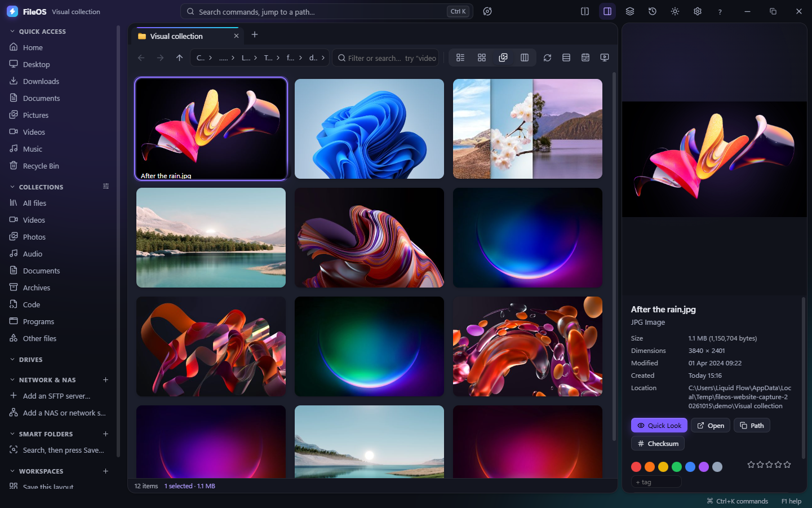Image resolution: width=812 pixels, height=508 pixels.
Task: Switch to the detail list view
Action: click(x=460, y=58)
